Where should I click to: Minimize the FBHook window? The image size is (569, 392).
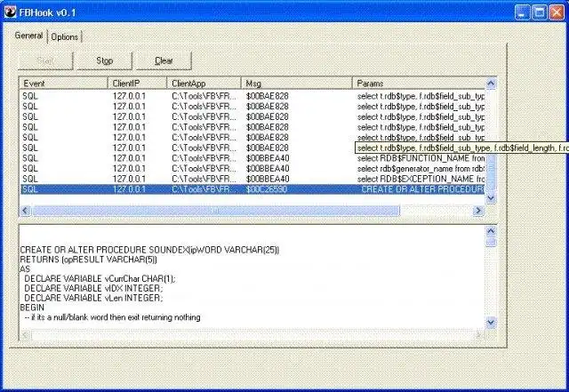pyautogui.click(x=522, y=12)
